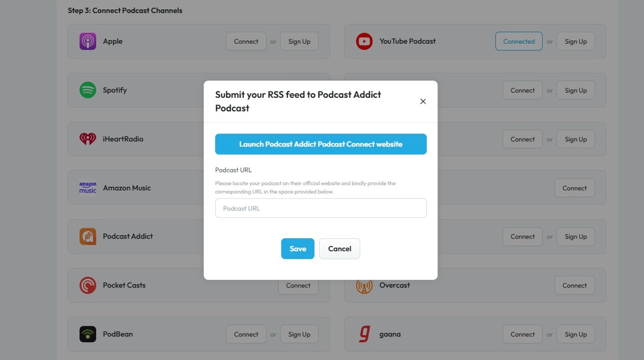Click the Amazon Music logo
The width and height of the screenshot is (644, 360).
click(x=87, y=188)
